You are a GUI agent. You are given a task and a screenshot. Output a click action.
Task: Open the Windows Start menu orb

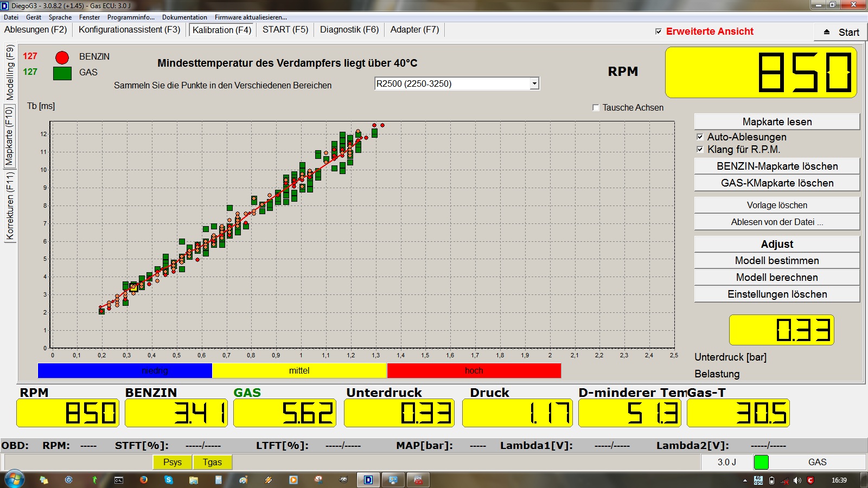pyautogui.click(x=15, y=479)
